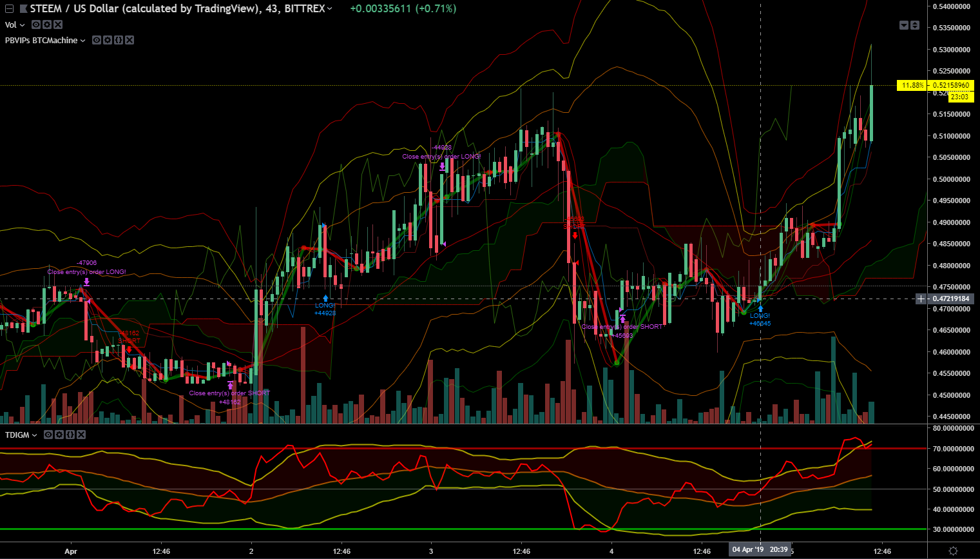The width and height of the screenshot is (980, 559).
Task: Expand the TDIGM dropdown arrow
Action: click(x=35, y=436)
